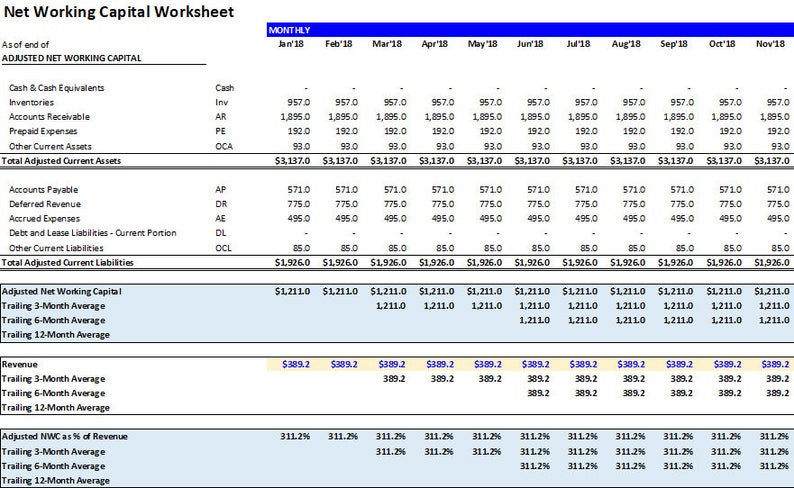The image size is (794, 488).
Task: Select the Aug'18 column header
Action: click(x=626, y=44)
